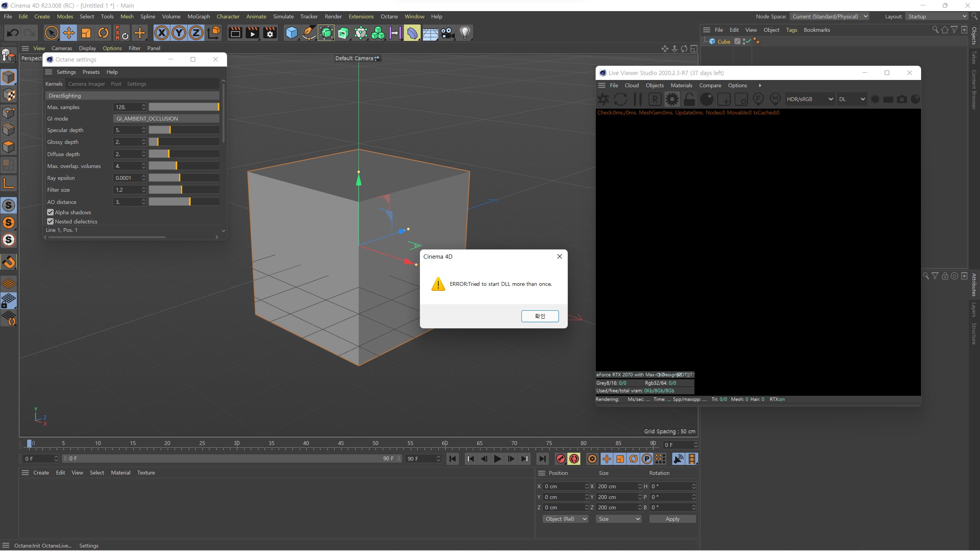Click the Enable Axis L-shaped icon

click(x=8, y=183)
